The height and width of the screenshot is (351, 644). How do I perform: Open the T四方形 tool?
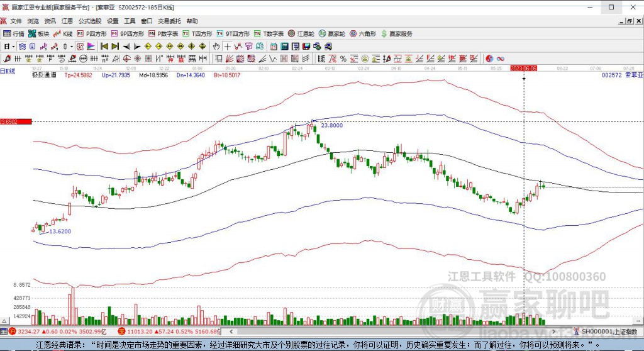point(197,34)
